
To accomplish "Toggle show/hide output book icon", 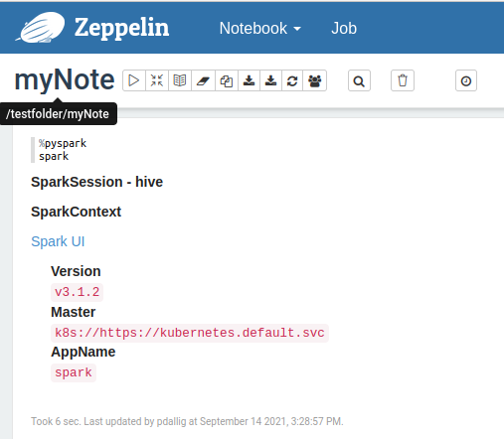I will [180, 80].
